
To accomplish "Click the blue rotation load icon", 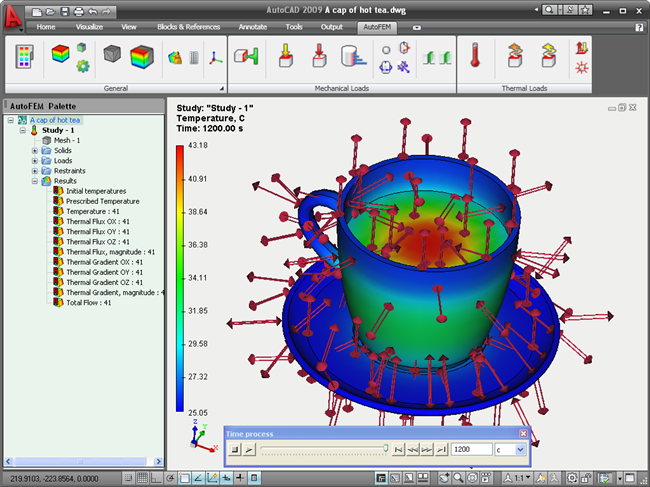I will pos(386,67).
